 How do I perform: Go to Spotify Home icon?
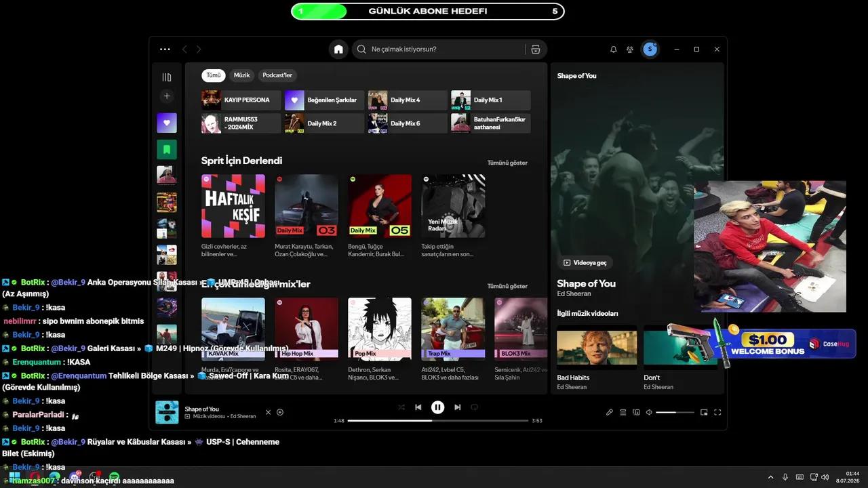[x=338, y=49]
